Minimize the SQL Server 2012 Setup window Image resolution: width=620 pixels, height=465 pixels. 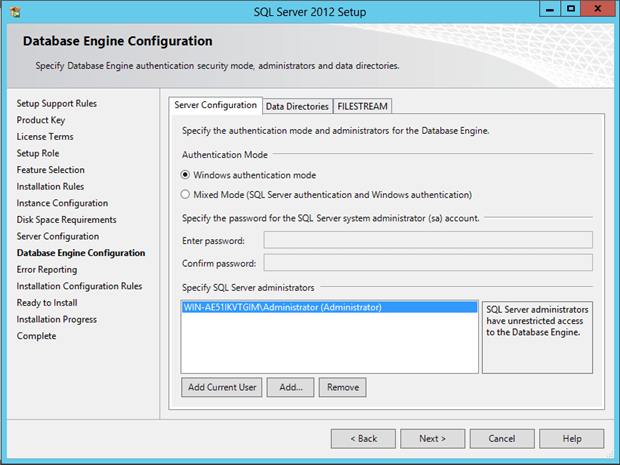550,9
